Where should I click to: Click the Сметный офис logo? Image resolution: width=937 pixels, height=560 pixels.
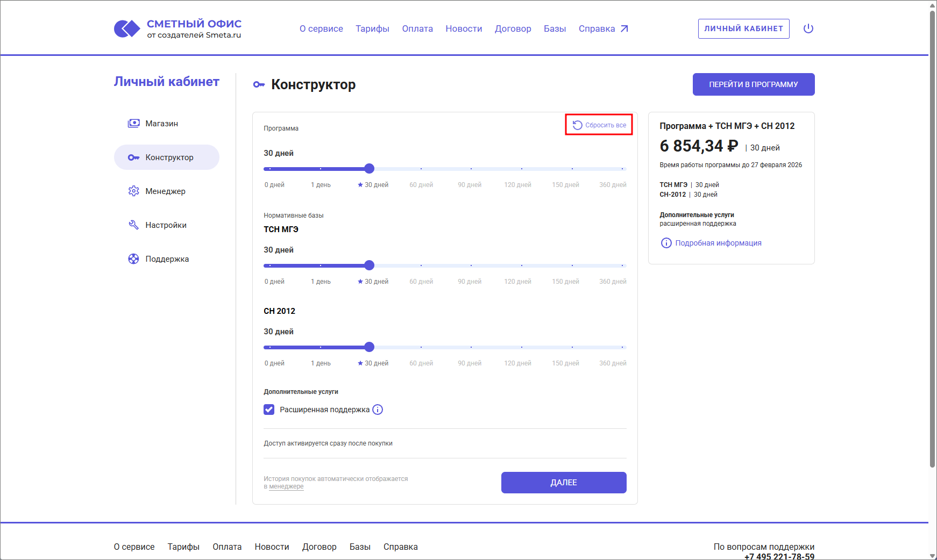click(x=178, y=28)
